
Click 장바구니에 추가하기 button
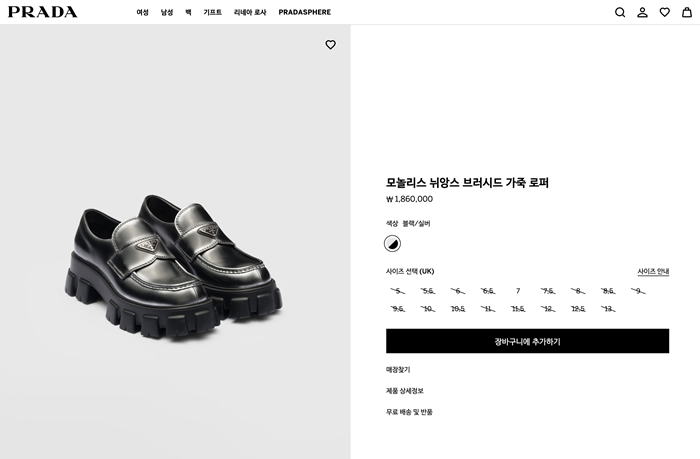click(x=527, y=341)
